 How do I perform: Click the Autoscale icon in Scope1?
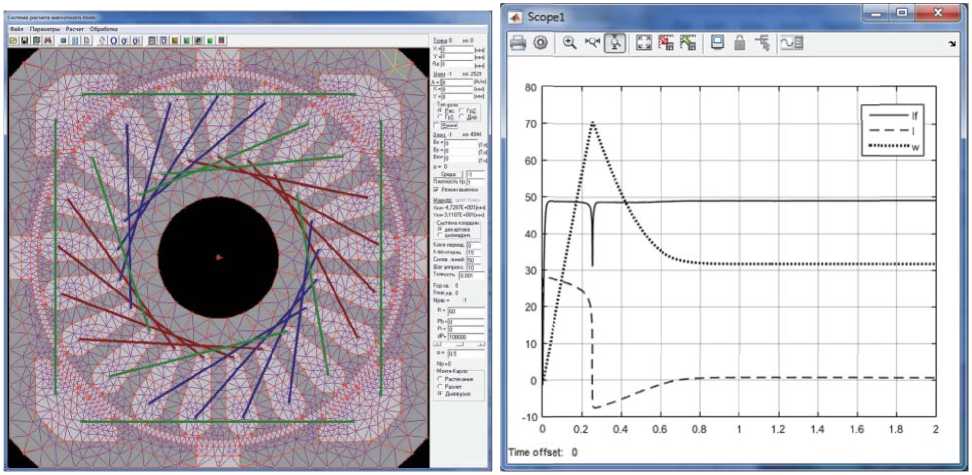point(644,43)
